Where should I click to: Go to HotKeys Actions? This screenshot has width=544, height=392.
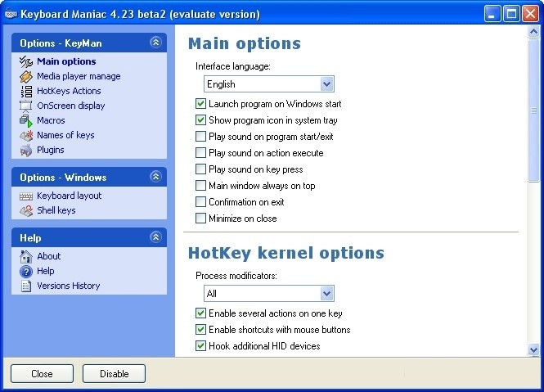point(69,91)
